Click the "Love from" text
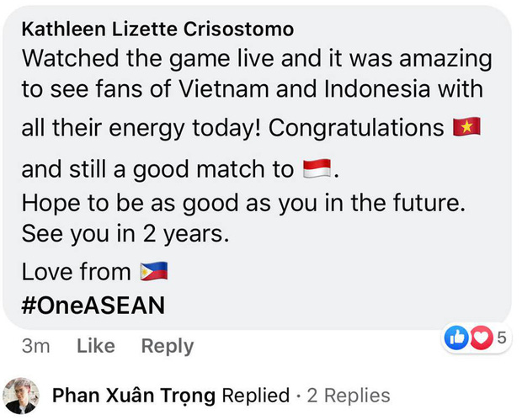Image resolution: width=522 pixels, height=420 pixels. pos(76,272)
